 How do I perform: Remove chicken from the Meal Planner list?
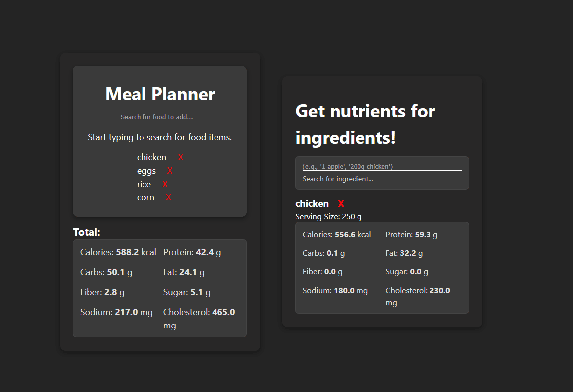pyautogui.click(x=181, y=157)
